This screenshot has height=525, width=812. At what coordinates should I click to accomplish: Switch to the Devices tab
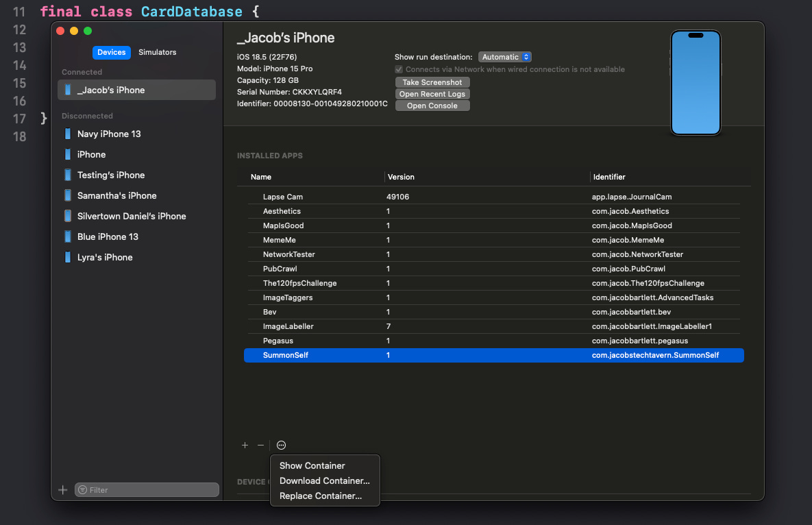111,52
